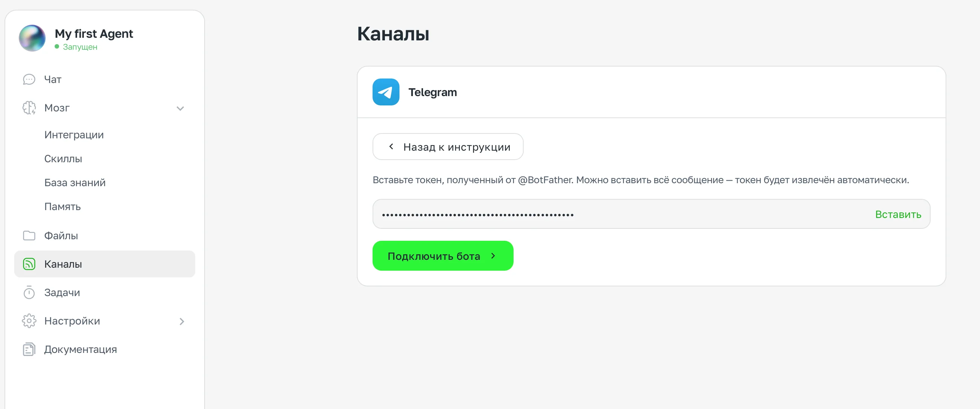Screen dimensions: 980x409
Task: Click the timer icon beside Задачи
Action: click(x=29, y=292)
